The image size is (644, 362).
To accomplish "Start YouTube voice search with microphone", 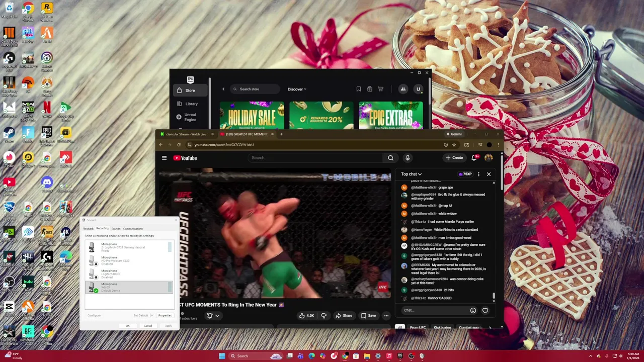I will point(408,158).
